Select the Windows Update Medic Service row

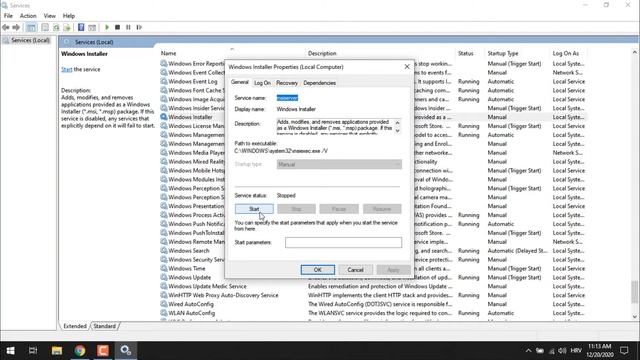coord(373,286)
